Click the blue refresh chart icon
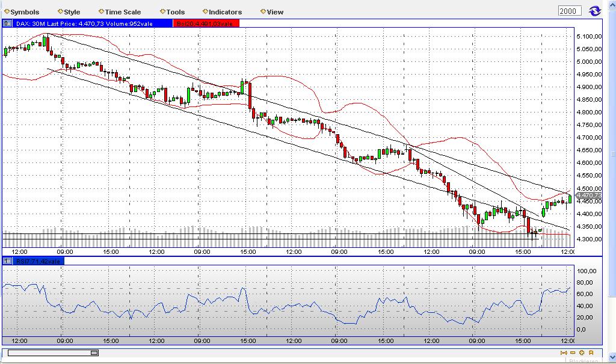 click(595, 10)
